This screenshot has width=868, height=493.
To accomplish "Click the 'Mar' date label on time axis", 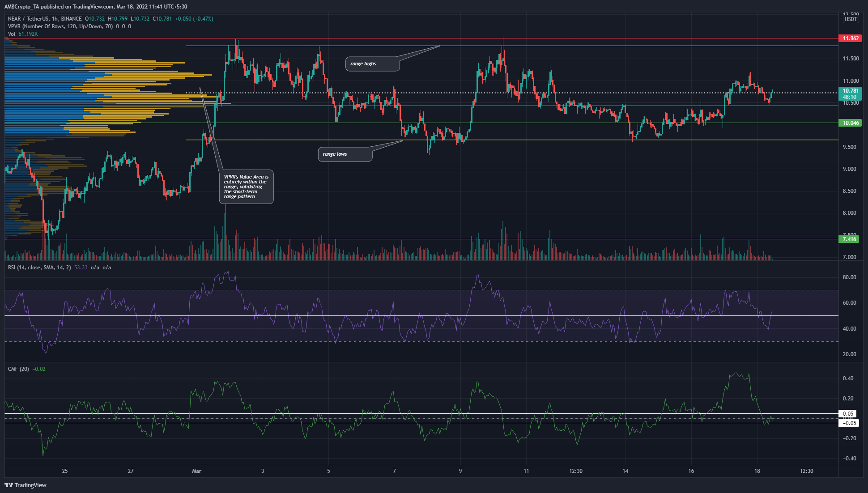I will (196, 471).
